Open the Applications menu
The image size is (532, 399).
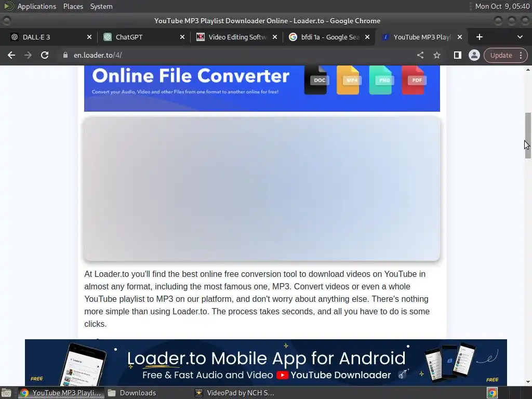pyautogui.click(x=37, y=6)
